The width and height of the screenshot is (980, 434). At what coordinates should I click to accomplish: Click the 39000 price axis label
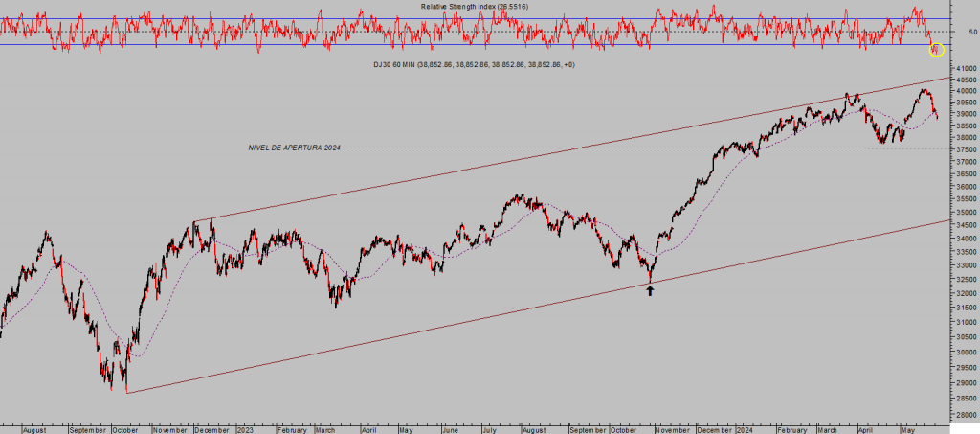click(x=967, y=114)
